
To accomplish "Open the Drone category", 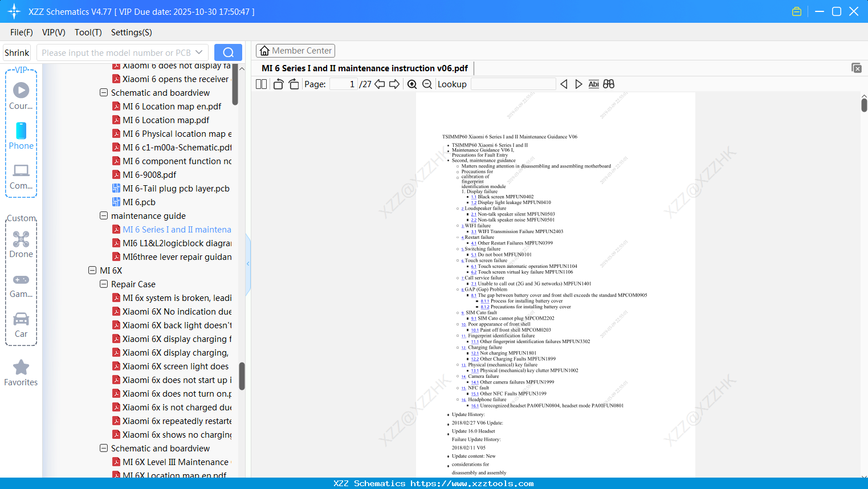I will point(21,244).
